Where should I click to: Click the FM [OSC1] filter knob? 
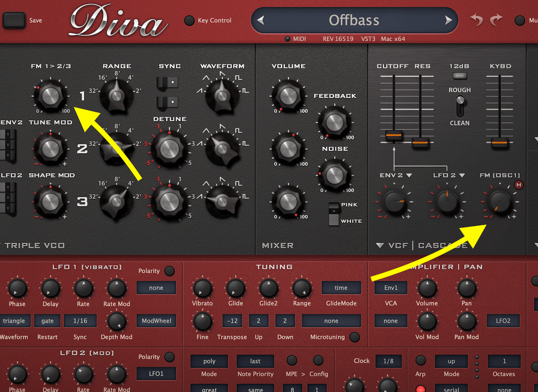click(499, 202)
